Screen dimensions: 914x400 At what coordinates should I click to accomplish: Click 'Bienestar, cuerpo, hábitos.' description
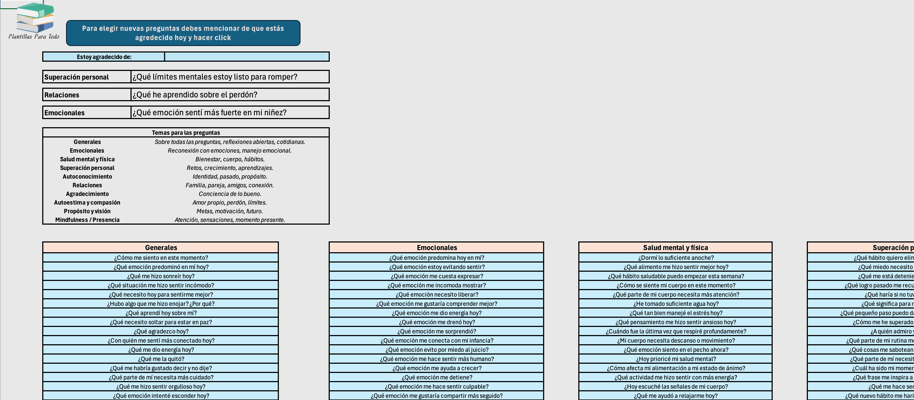click(230, 159)
